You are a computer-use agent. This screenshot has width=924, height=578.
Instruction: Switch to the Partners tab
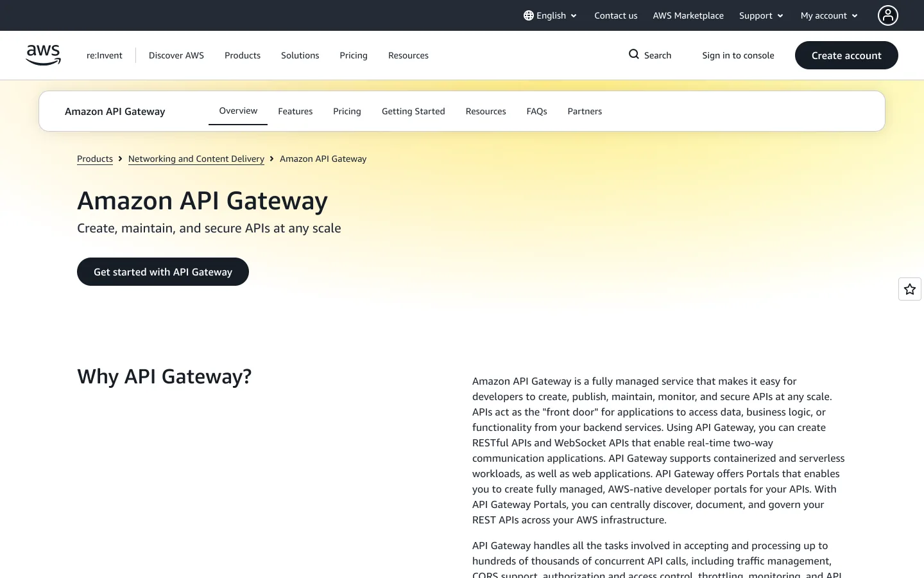pos(585,111)
